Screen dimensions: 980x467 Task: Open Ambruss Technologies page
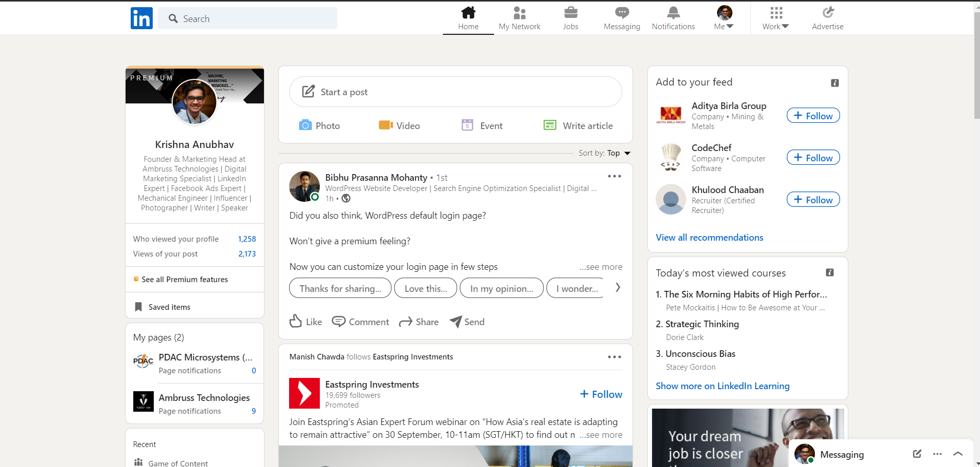[204, 398]
